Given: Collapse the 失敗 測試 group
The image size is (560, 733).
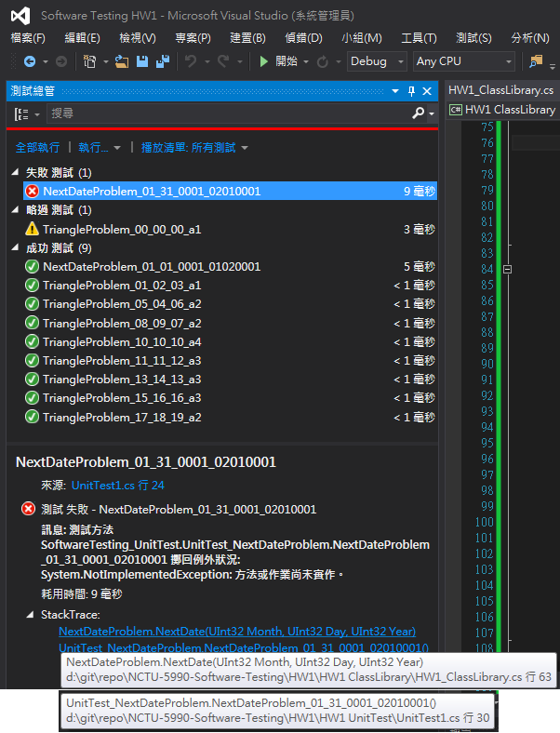Looking at the screenshot, I should click(15, 173).
